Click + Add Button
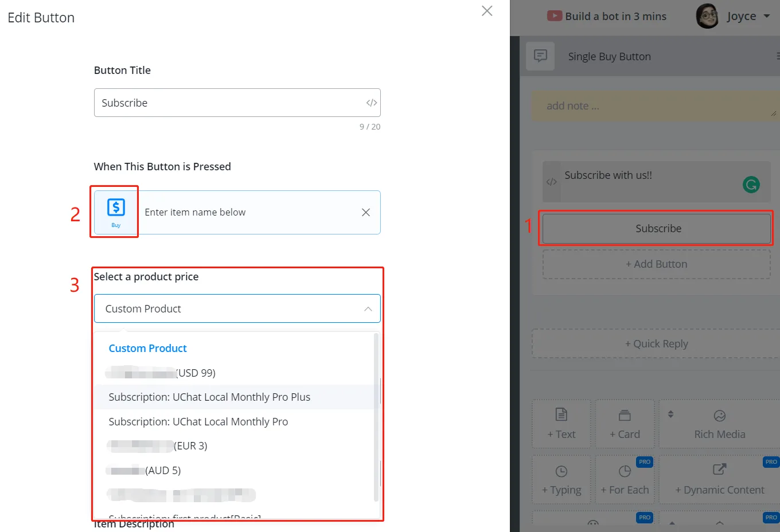Viewport: 780px width, 532px height. [x=657, y=264]
